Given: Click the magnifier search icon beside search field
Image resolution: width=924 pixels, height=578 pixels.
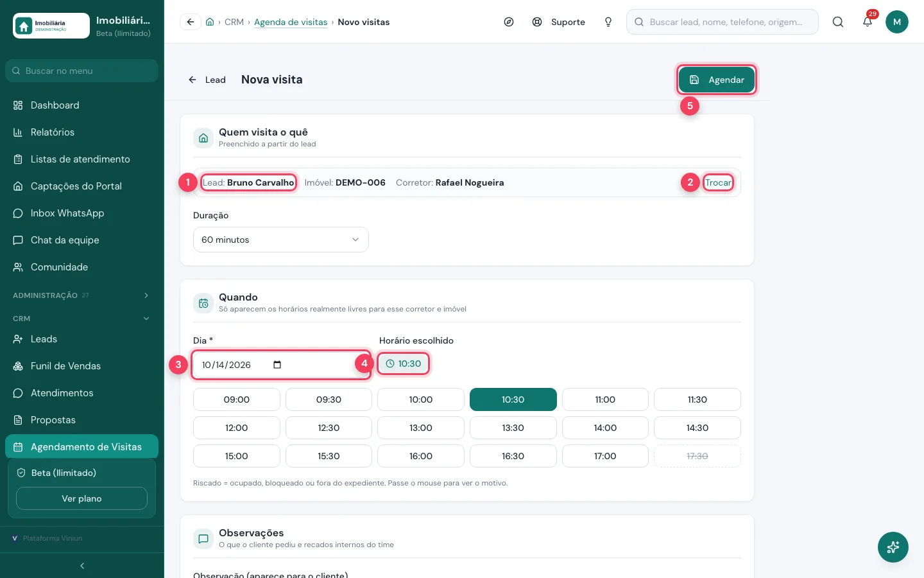Looking at the screenshot, I should pos(838,22).
